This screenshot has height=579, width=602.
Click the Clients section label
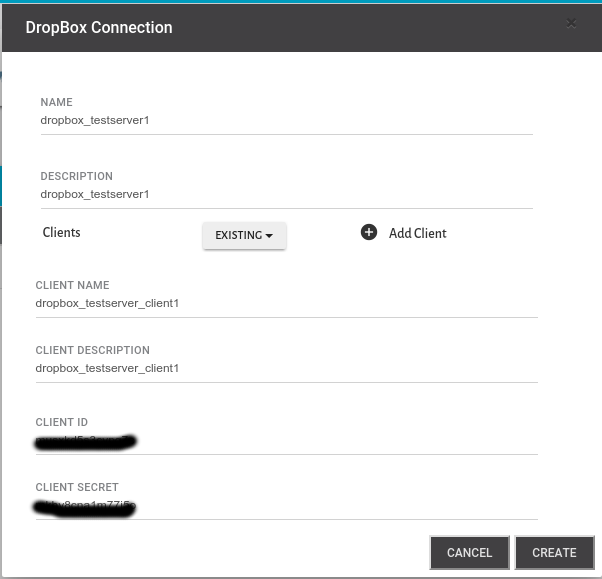click(61, 232)
